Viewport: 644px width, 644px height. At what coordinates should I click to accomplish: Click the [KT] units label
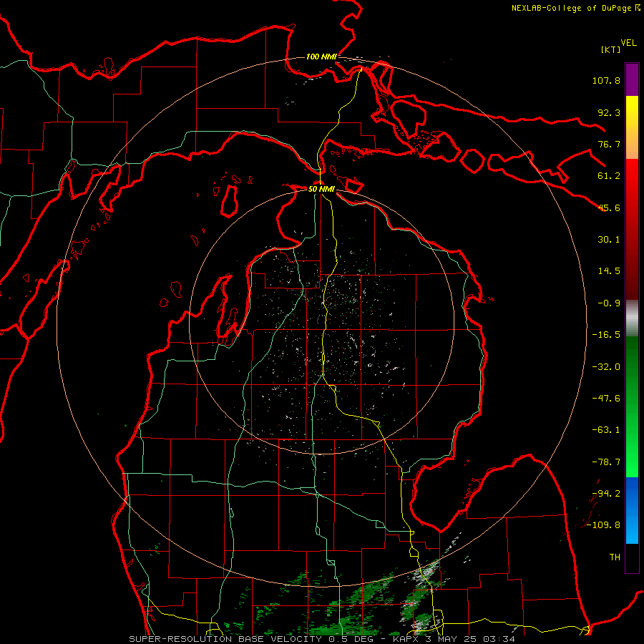click(x=611, y=49)
